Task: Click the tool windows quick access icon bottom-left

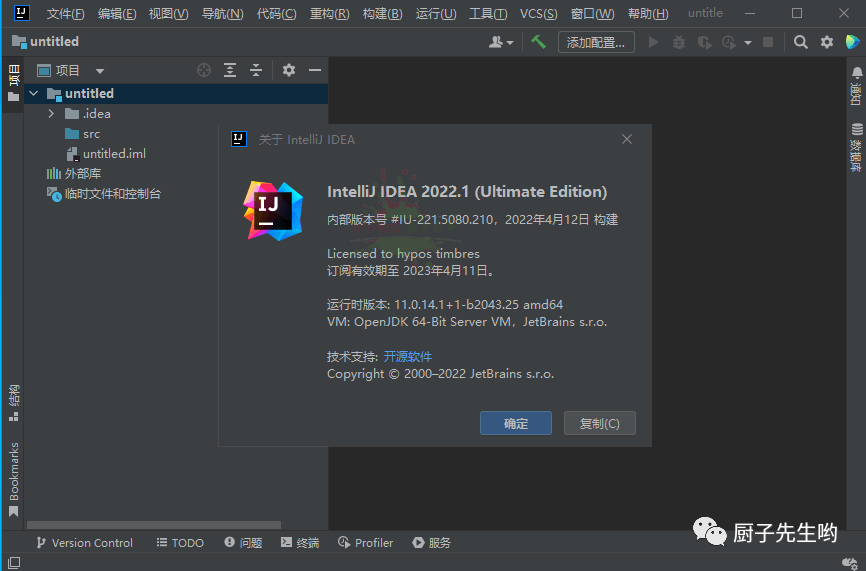Action: (x=14, y=563)
